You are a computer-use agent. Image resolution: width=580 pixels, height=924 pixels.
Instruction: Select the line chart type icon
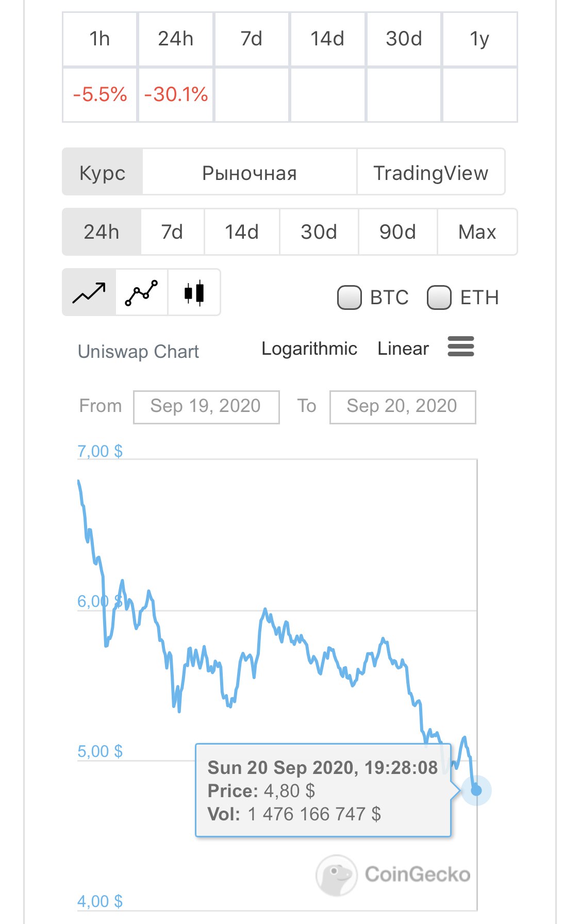pos(89,292)
